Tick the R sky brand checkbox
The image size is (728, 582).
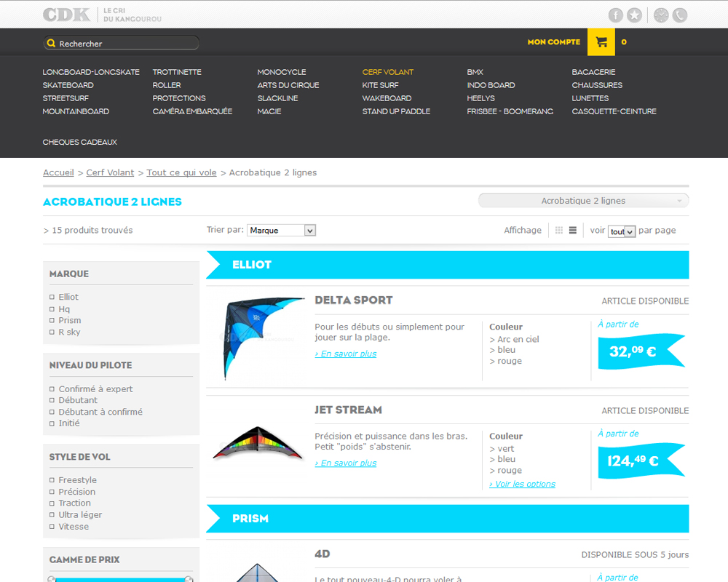click(x=52, y=332)
